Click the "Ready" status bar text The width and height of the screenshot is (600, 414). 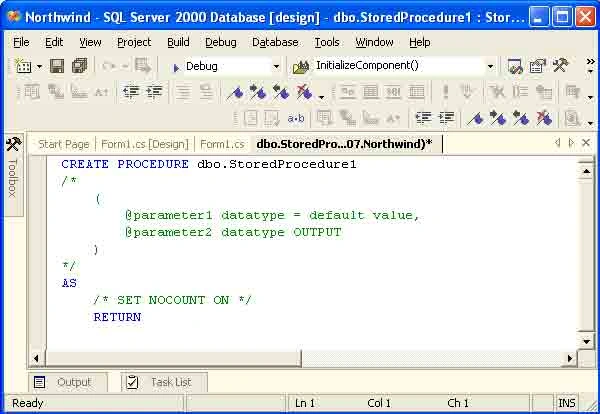point(28,403)
